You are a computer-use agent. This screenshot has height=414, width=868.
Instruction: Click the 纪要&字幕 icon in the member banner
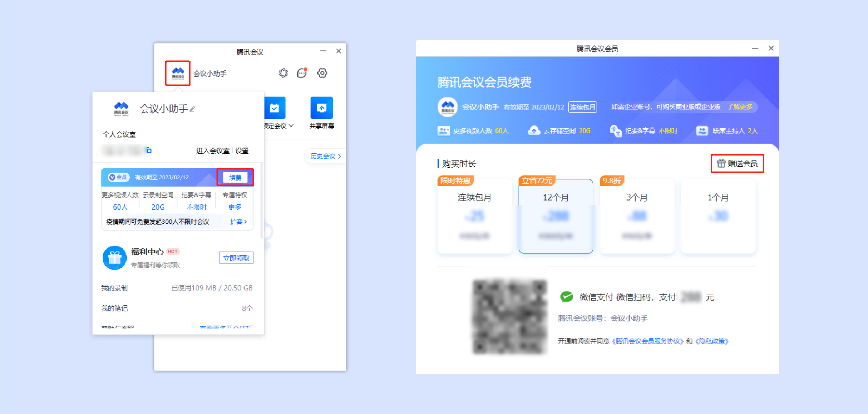(x=616, y=131)
